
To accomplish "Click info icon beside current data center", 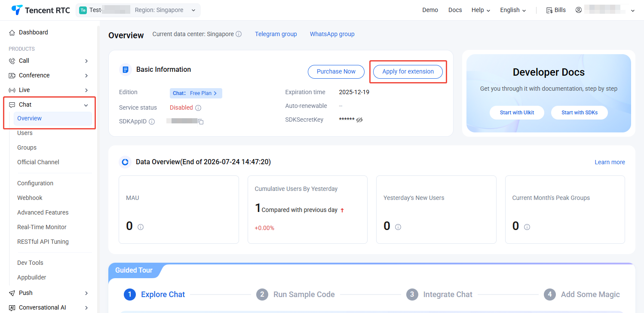I will click(x=239, y=34).
